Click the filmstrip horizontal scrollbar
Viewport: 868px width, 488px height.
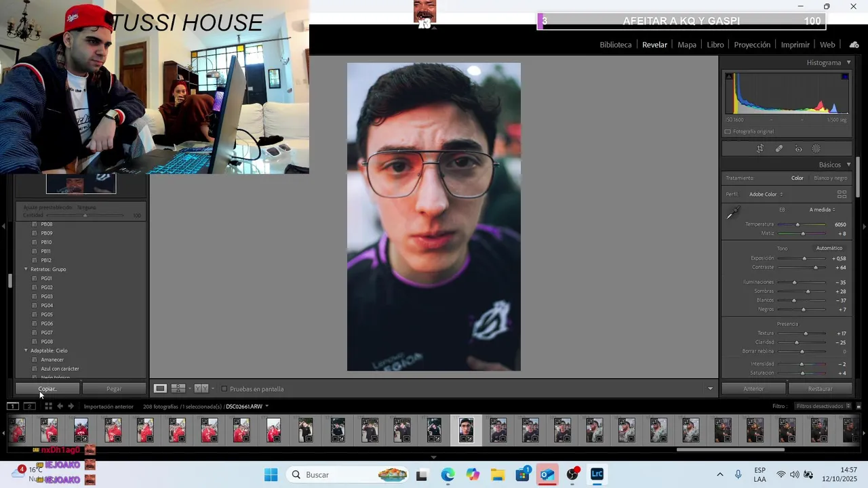click(730, 449)
